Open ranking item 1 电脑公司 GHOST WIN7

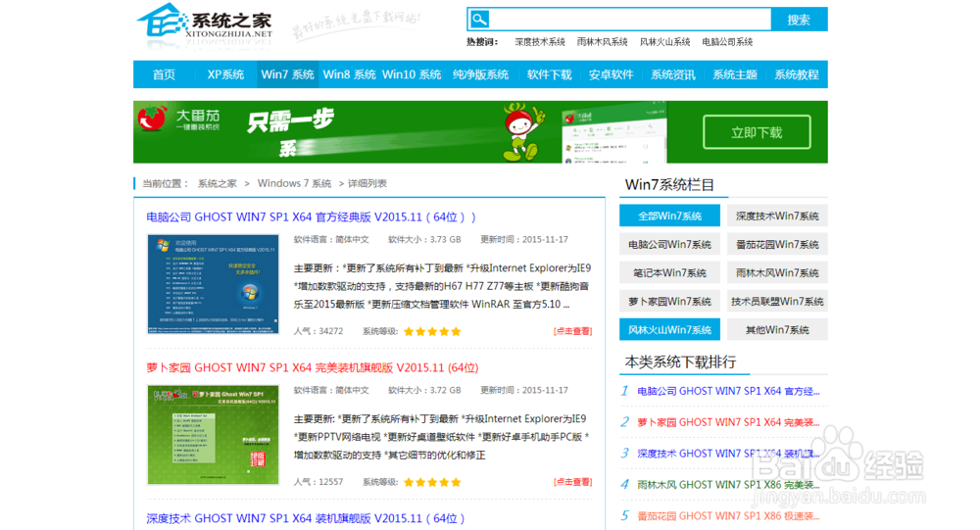click(728, 391)
